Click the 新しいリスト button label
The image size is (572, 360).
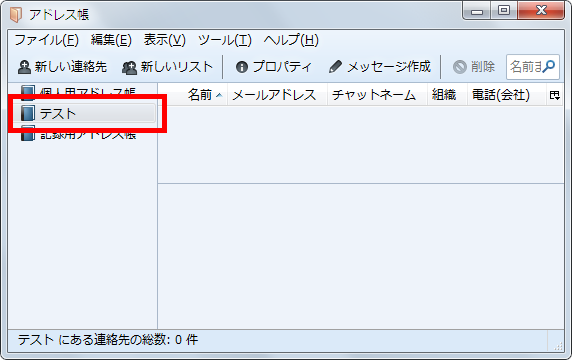(x=177, y=67)
